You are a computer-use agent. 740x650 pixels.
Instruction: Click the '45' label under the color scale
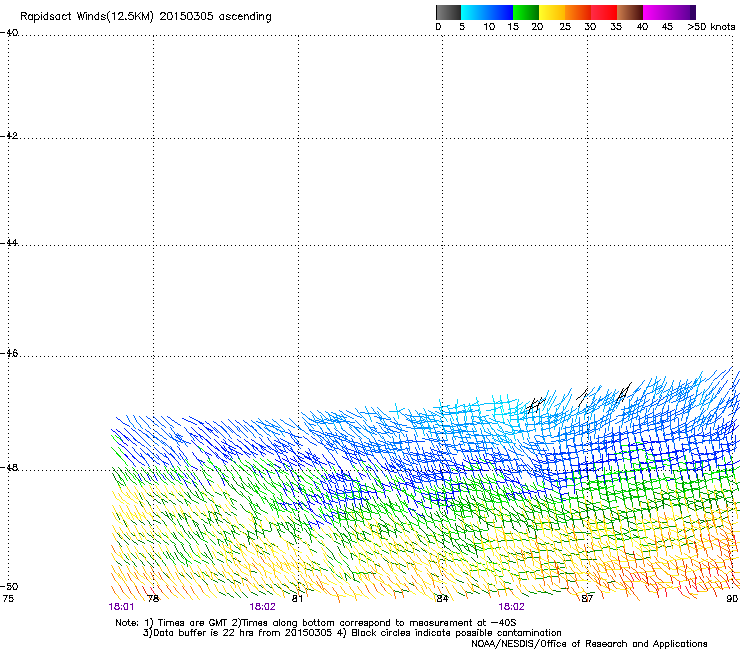point(667,27)
